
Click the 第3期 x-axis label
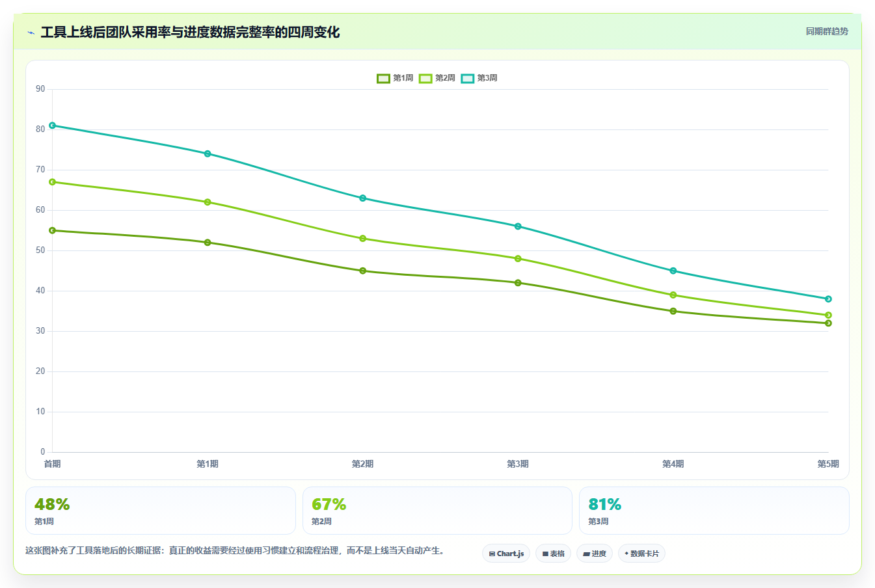518,464
